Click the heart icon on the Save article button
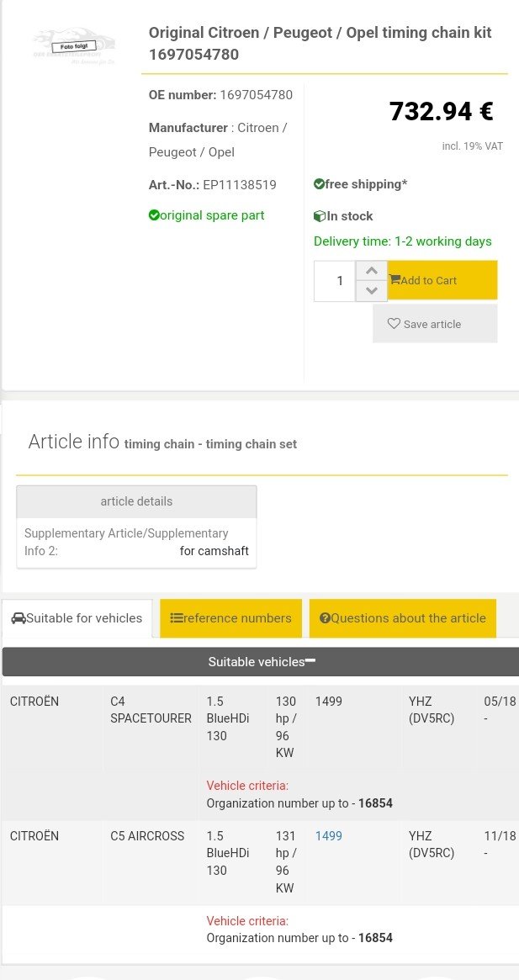 pos(394,324)
